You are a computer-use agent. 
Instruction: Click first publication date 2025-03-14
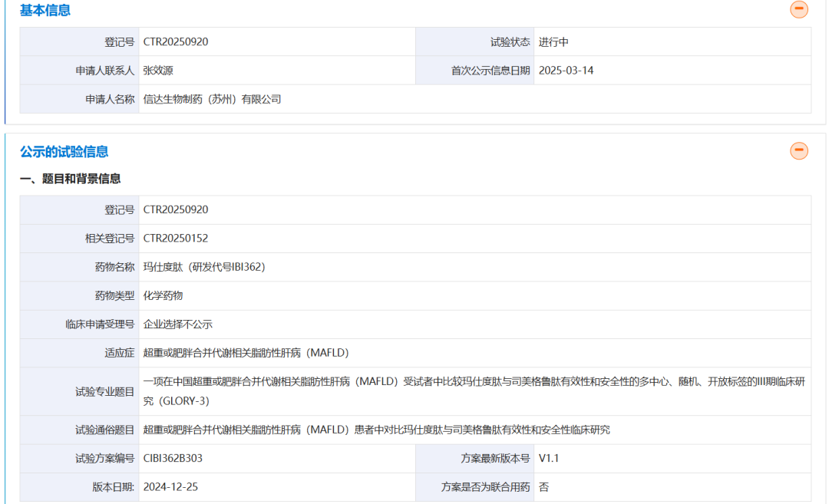coord(566,71)
